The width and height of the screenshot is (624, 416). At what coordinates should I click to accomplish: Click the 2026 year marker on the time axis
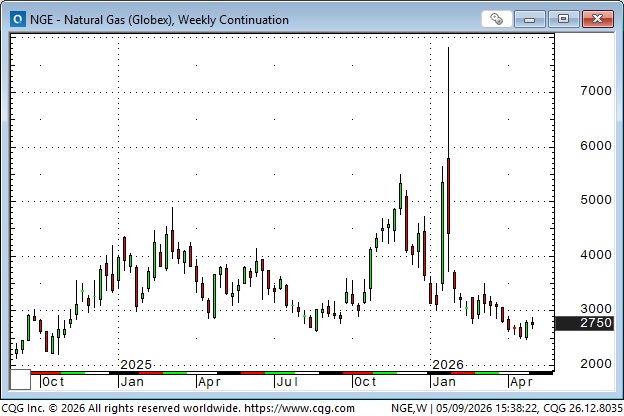[448, 364]
